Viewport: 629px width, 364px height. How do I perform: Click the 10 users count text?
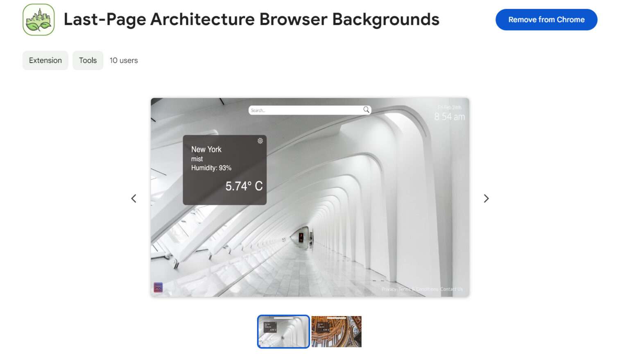[124, 60]
